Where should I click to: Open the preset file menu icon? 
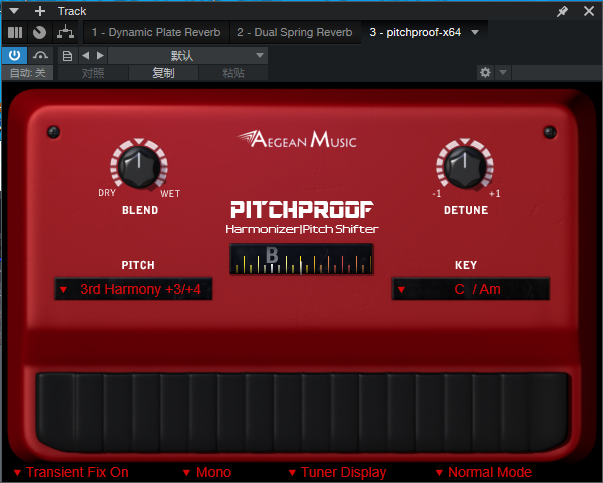coord(67,56)
